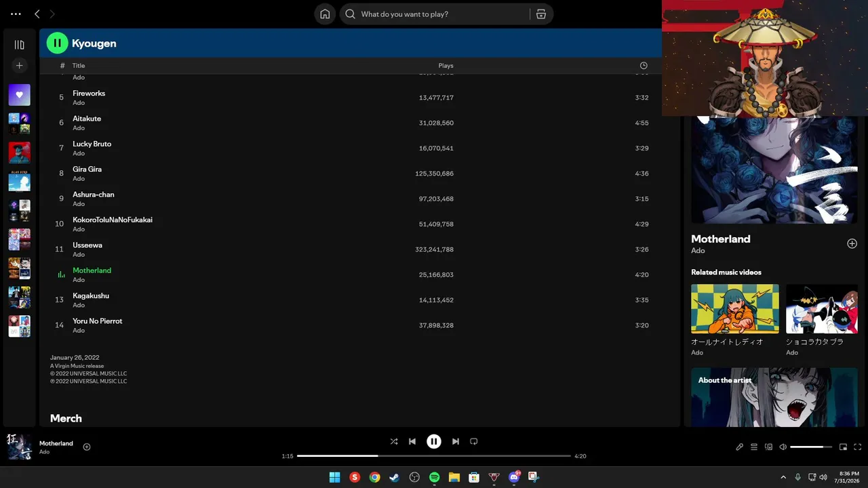Show lyrics with the microphone icon
Screen dimensions: 868x488
(740, 447)
